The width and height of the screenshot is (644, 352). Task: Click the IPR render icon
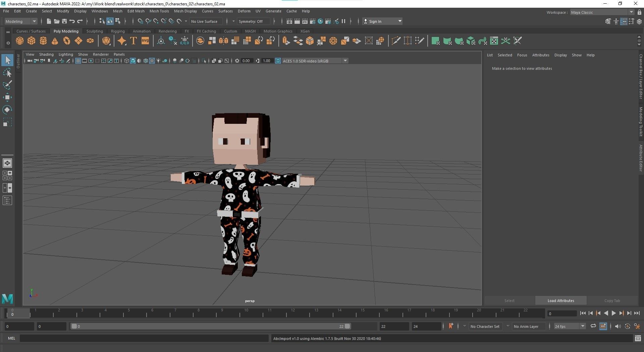click(x=305, y=21)
